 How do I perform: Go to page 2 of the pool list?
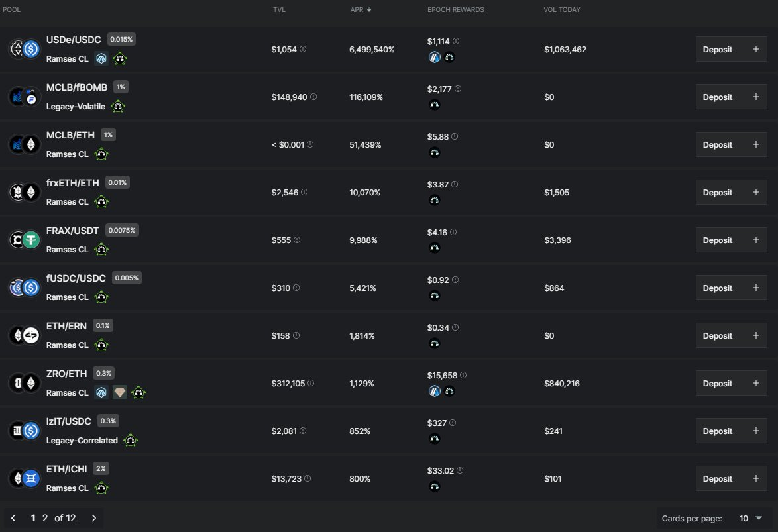click(x=45, y=518)
